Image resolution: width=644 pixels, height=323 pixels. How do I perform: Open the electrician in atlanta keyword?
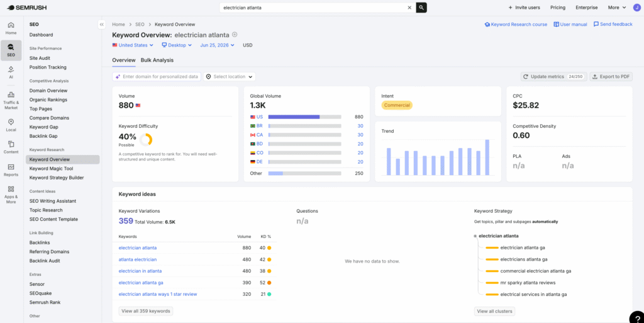pos(140,271)
